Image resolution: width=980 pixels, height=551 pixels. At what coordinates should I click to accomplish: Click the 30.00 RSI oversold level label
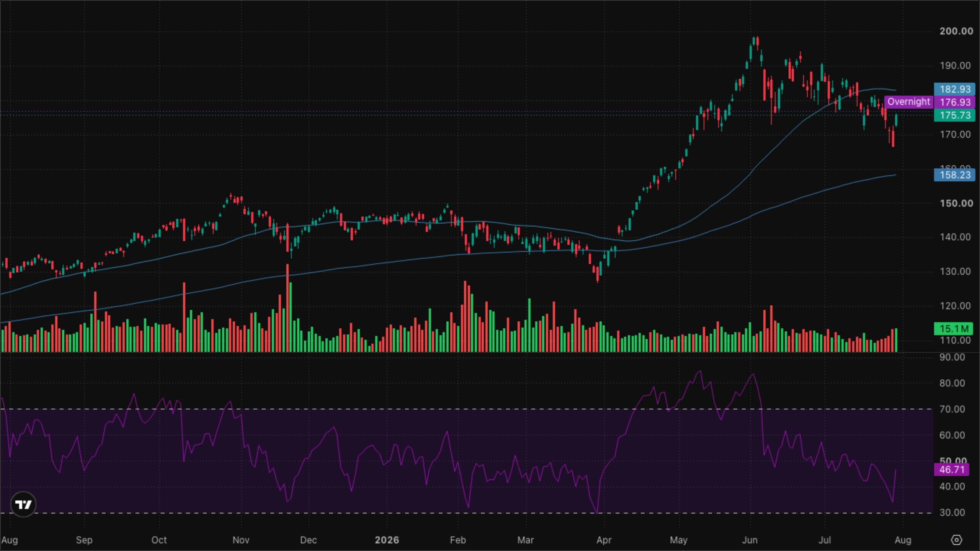[952, 512]
